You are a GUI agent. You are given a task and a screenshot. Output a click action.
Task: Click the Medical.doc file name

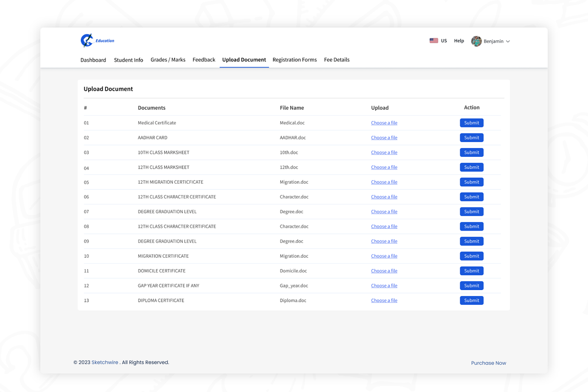coord(292,123)
